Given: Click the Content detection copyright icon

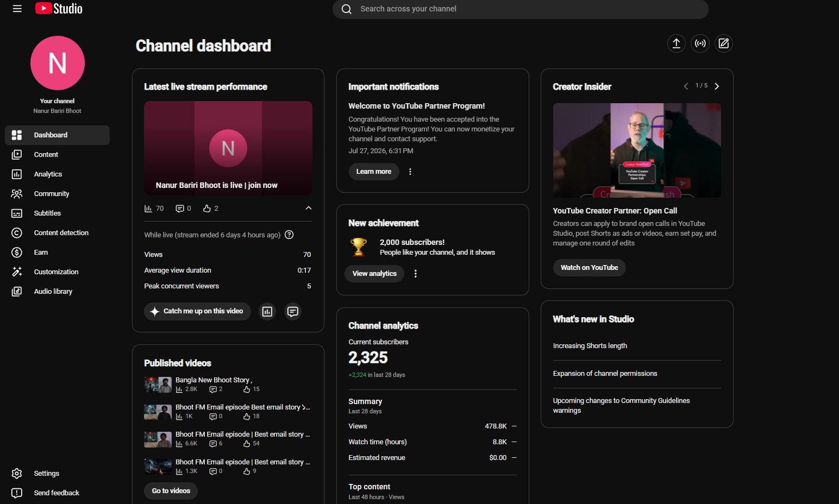Looking at the screenshot, I should click(17, 233).
